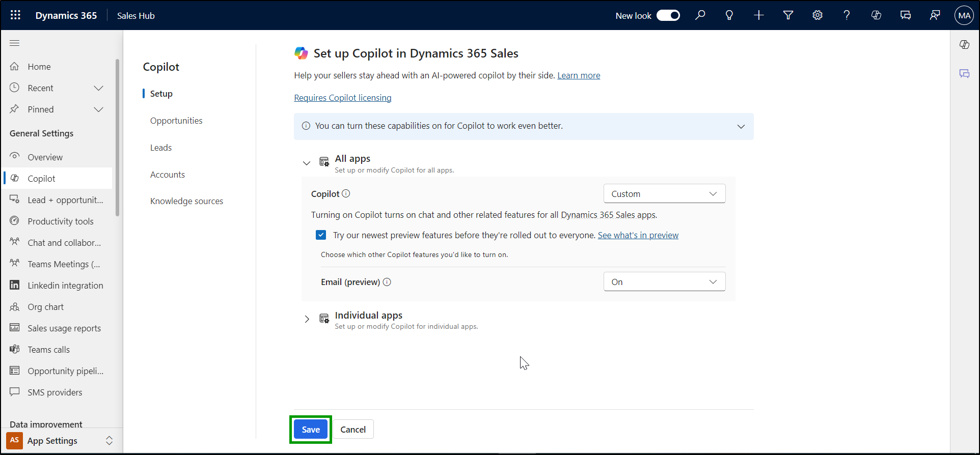Image resolution: width=980 pixels, height=455 pixels.
Task: Open chat pane icon in right rail
Action: point(965,74)
